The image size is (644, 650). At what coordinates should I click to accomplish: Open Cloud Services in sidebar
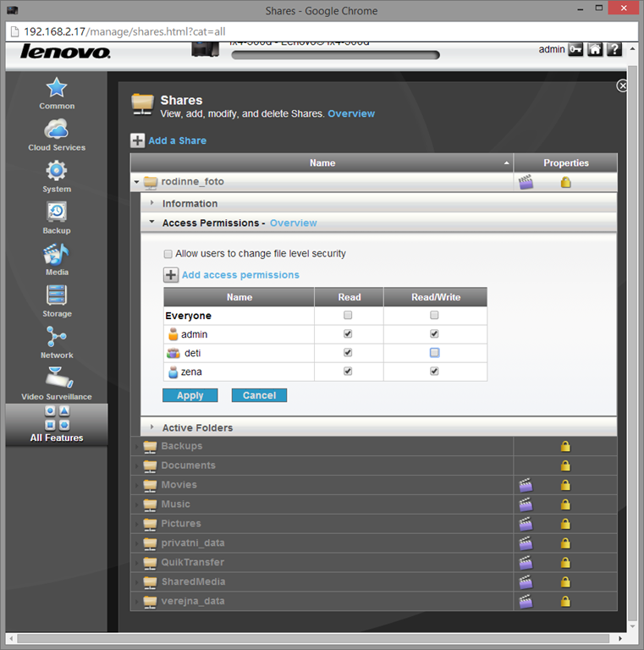[57, 130]
